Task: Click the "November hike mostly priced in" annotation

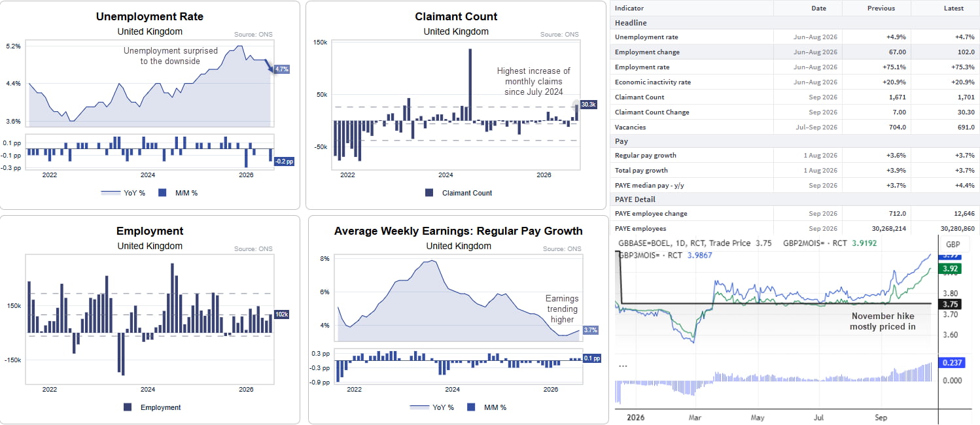Action: 883,321
